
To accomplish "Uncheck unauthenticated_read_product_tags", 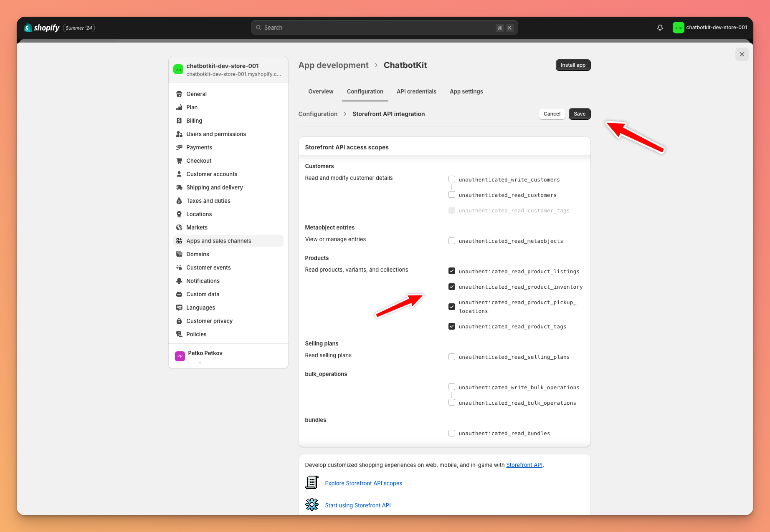I will pos(452,326).
